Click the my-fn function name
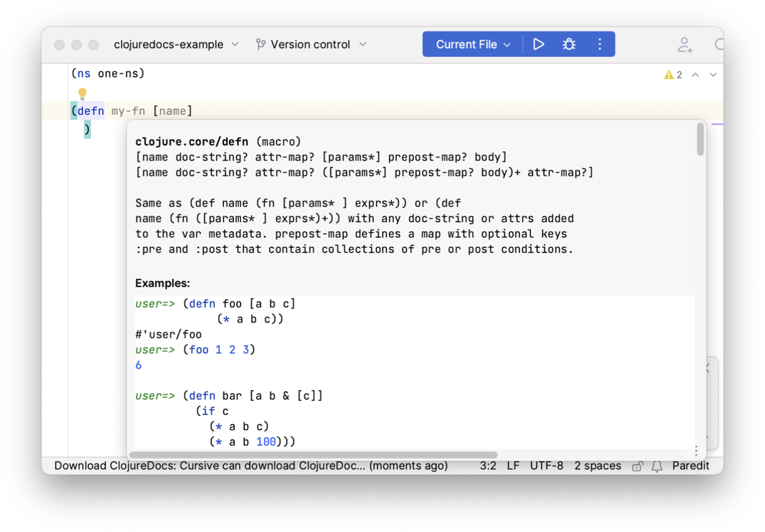 [128, 111]
